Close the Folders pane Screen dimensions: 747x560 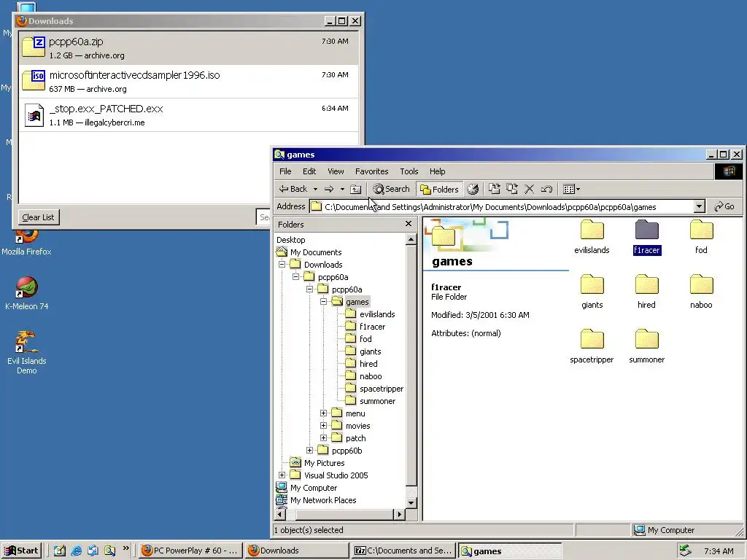coord(409,224)
